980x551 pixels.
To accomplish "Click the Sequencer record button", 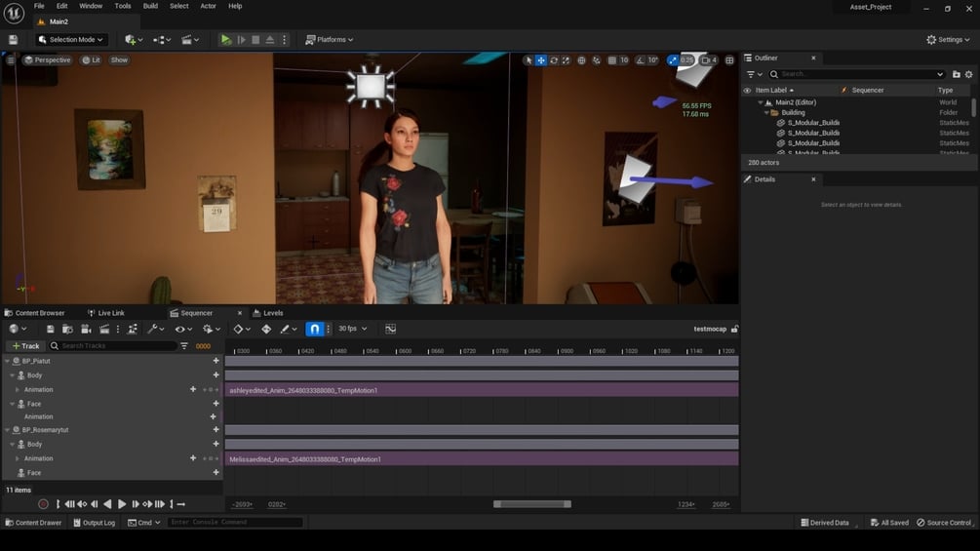I will [43, 504].
